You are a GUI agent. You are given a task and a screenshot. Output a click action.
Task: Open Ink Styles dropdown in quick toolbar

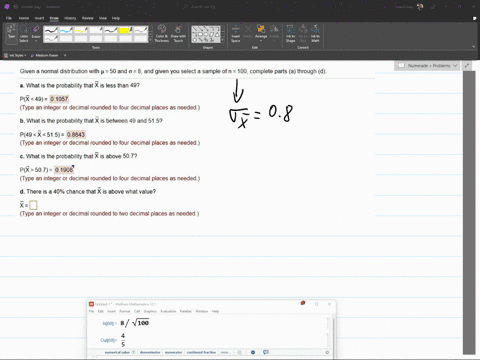point(15,55)
